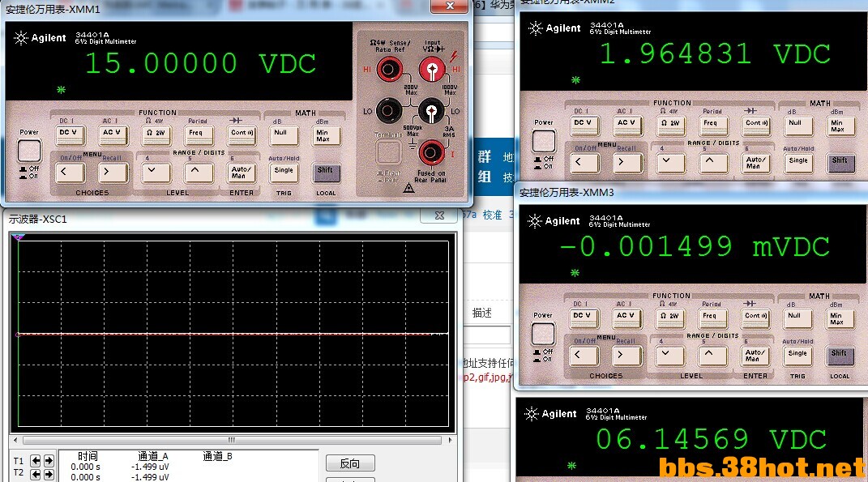Select Freq measurement on XMM1
This screenshot has width=868, height=482.
[199, 134]
